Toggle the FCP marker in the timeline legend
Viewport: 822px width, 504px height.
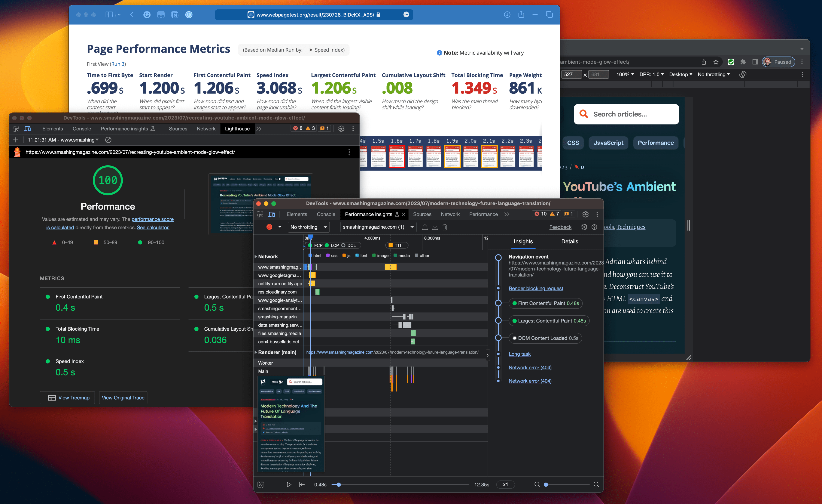[316, 245]
